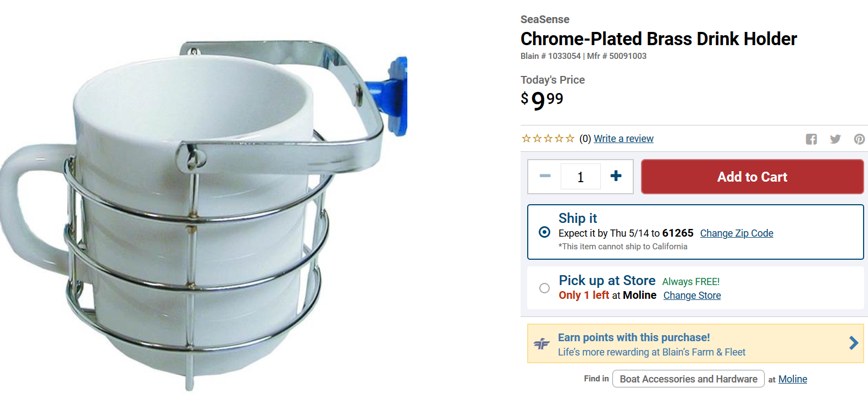Click the Blain's rewards logo icon

541,344
